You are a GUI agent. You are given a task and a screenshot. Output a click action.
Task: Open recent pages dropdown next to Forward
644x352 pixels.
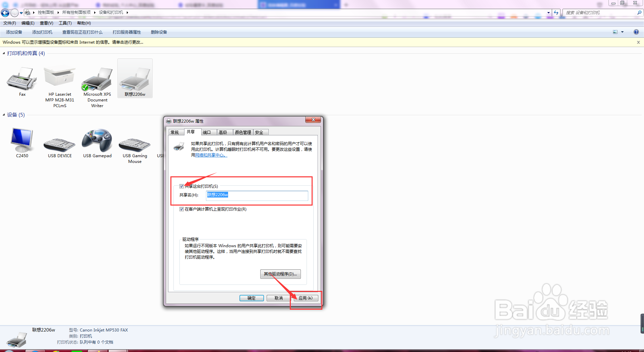21,13
